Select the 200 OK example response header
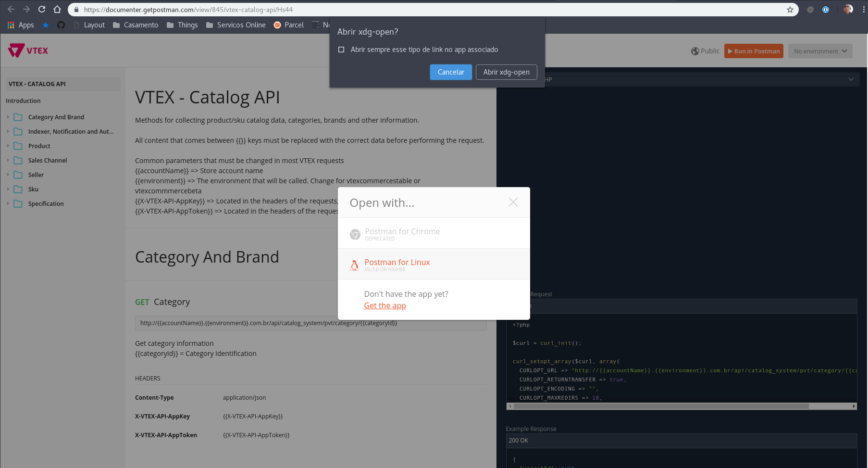 tap(682, 441)
